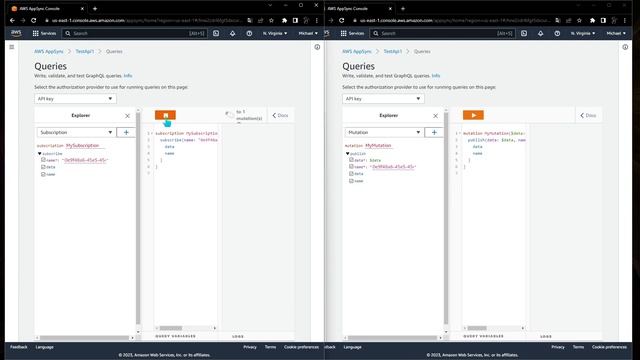The image size is (640, 360).
Task: Collapse the publish tree node
Action: click(348, 153)
